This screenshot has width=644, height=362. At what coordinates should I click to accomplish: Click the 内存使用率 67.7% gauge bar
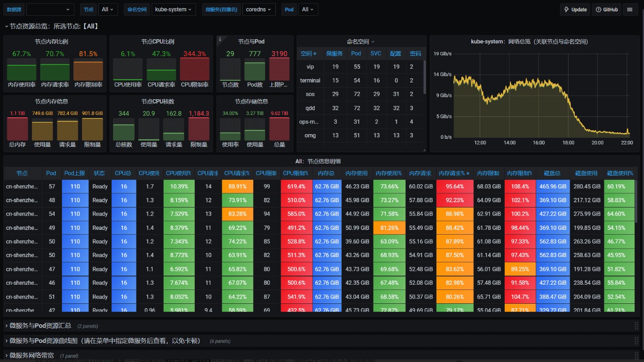pyautogui.click(x=21, y=69)
